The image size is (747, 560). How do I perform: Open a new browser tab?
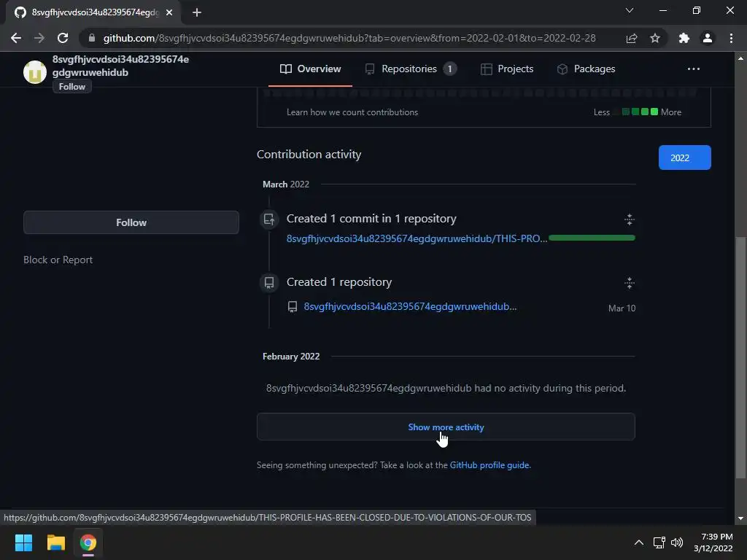coord(197,12)
